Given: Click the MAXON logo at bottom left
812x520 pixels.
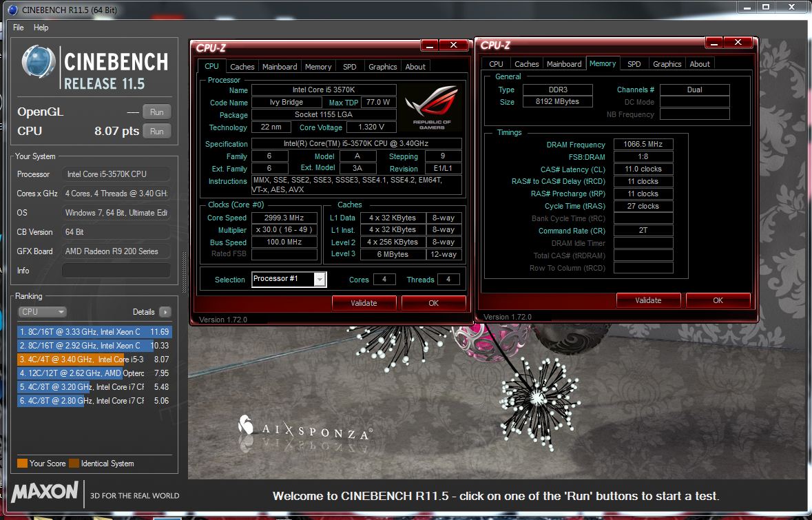Looking at the screenshot, I should click(45, 492).
